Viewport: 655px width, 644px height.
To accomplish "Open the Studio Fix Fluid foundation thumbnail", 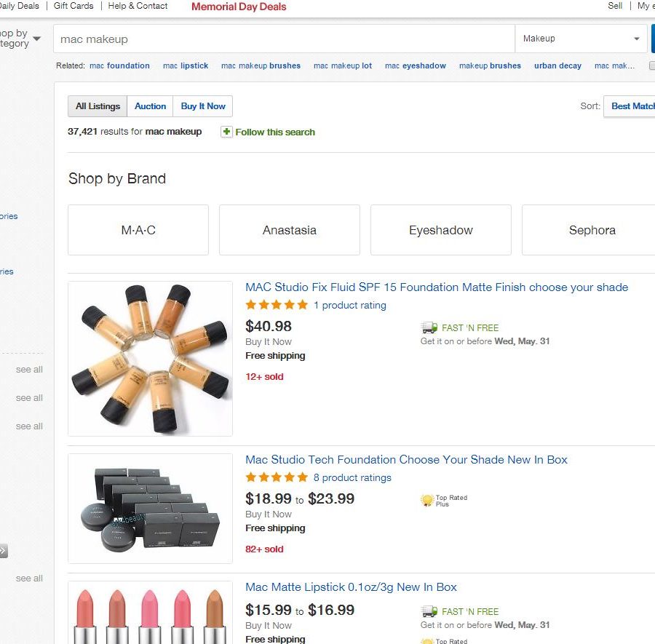I will (x=150, y=359).
